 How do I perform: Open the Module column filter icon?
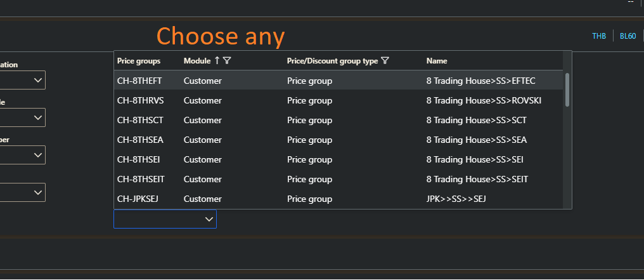tap(227, 61)
